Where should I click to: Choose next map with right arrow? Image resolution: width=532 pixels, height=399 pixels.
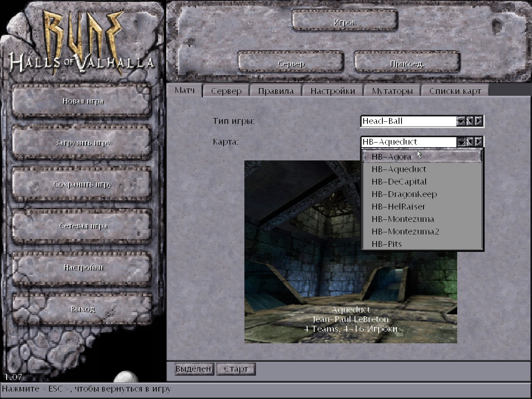[478, 142]
